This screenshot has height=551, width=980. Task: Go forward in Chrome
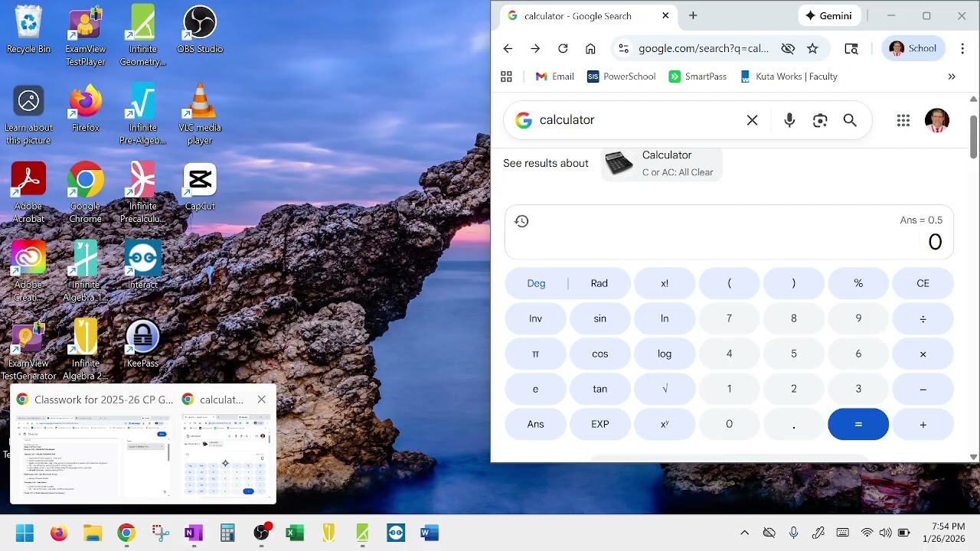click(x=535, y=48)
